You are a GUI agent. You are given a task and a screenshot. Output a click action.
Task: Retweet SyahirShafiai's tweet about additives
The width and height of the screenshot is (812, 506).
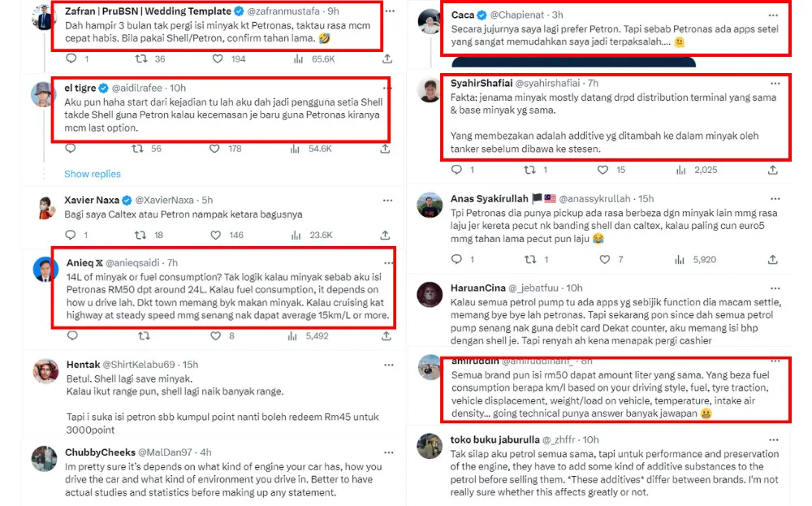[530, 170]
